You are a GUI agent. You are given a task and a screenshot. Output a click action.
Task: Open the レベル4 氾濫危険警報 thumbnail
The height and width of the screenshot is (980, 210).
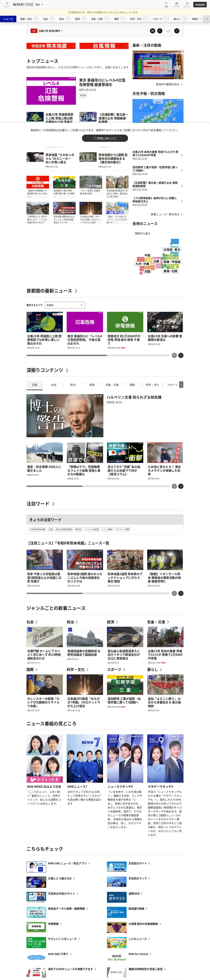[51, 91]
